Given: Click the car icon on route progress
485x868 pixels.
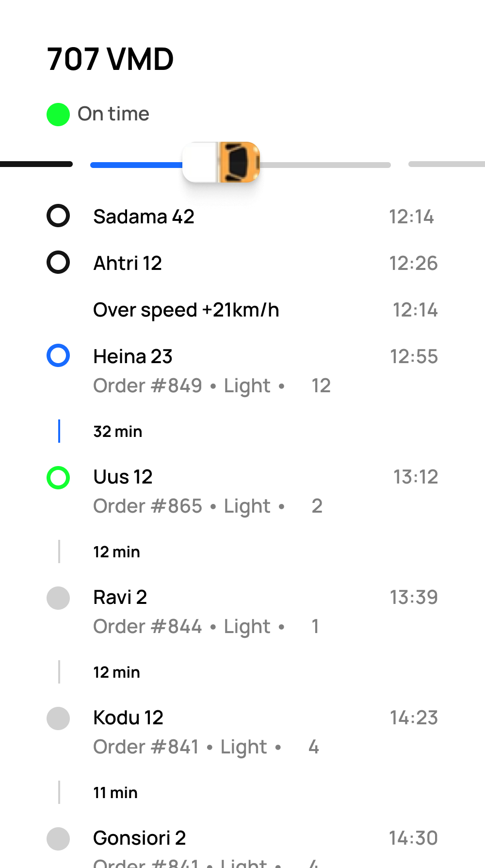Looking at the screenshot, I should (238, 162).
